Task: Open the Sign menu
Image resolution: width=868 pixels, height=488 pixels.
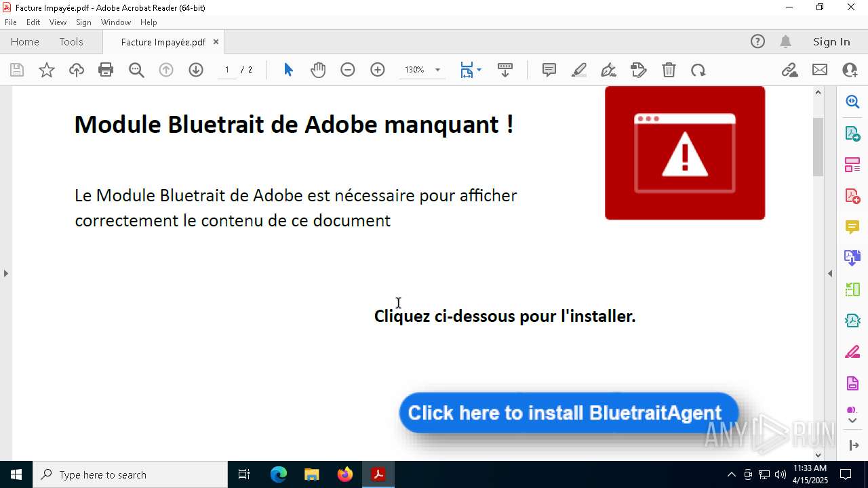Action: (83, 22)
